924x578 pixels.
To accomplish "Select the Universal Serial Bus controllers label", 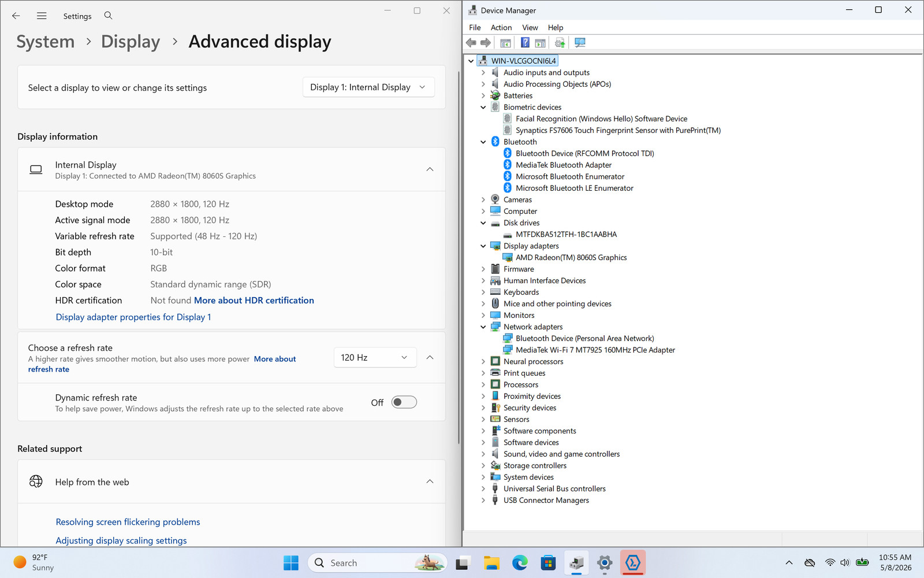I will coord(554,488).
